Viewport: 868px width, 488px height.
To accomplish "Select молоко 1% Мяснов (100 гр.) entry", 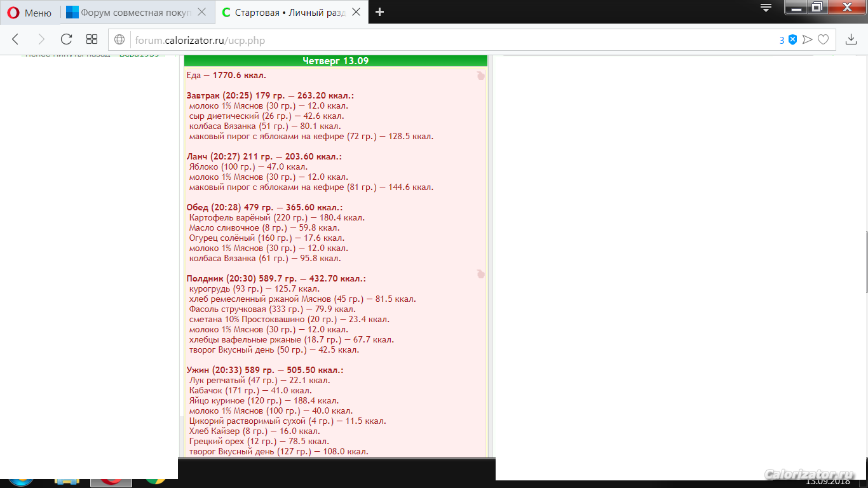I will coord(271,411).
